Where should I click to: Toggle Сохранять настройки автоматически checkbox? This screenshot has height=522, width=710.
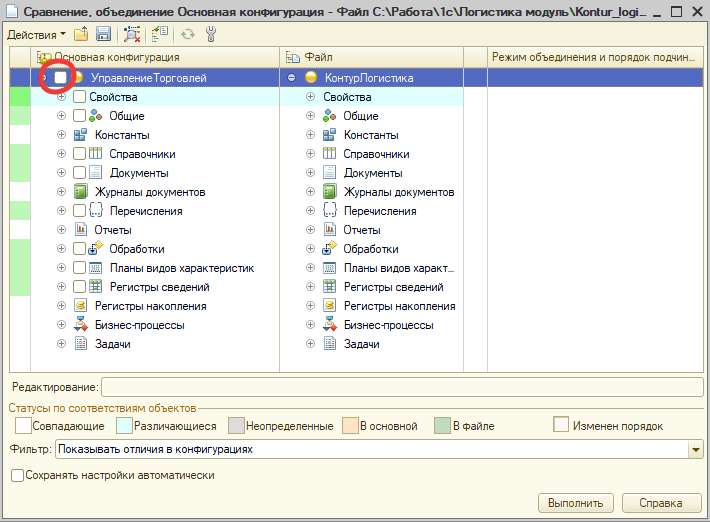tap(17, 476)
